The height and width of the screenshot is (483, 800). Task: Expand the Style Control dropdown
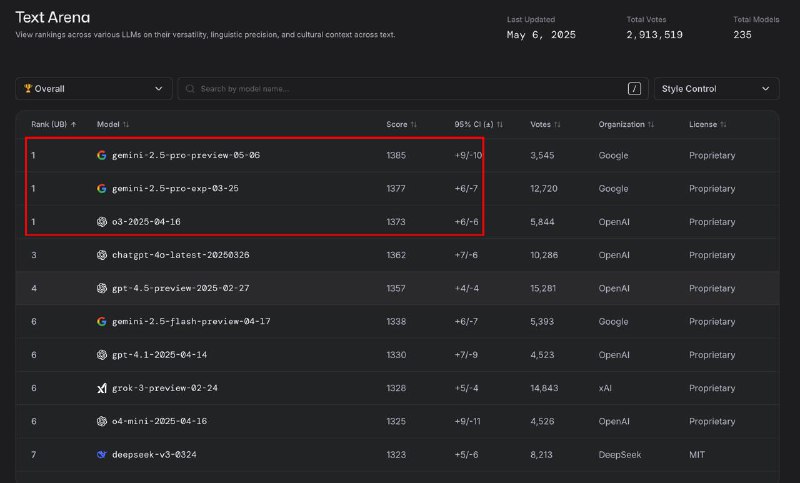(x=716, y=89)
